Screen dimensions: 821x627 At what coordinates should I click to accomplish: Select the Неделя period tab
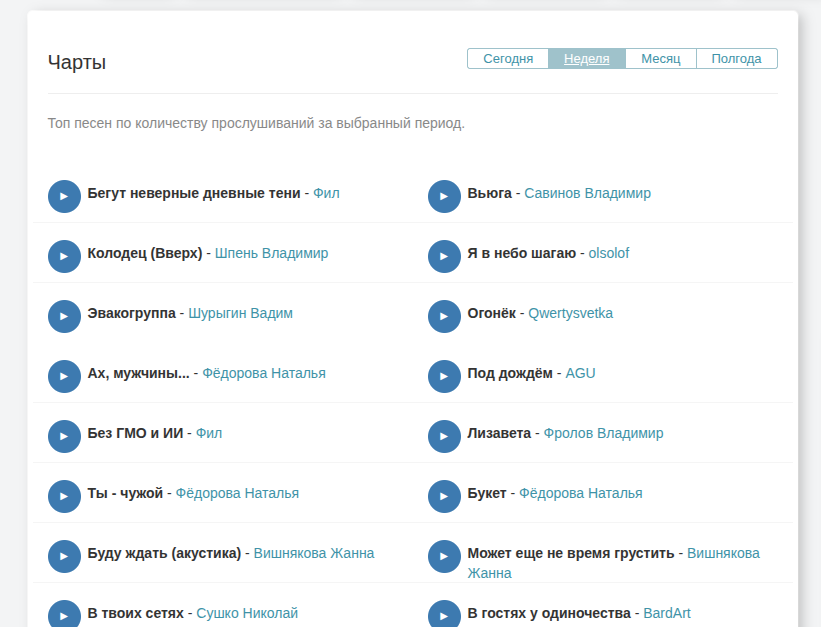[586, 59]
